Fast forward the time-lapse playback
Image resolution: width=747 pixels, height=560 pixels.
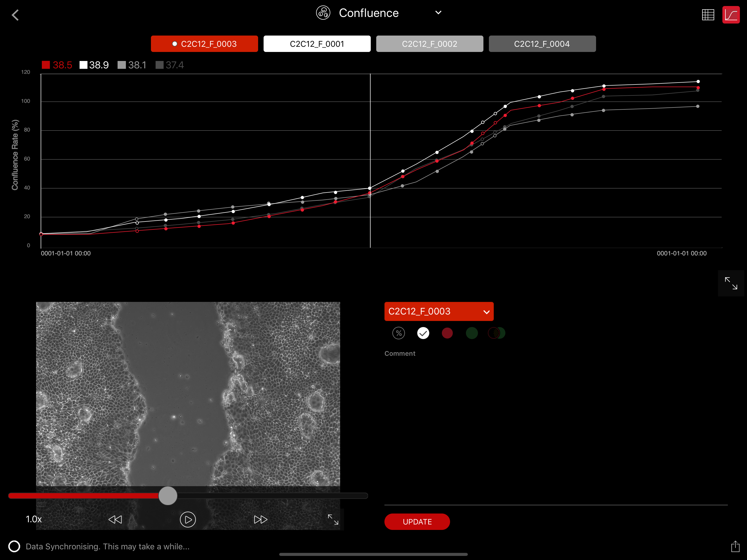(260, 520)
